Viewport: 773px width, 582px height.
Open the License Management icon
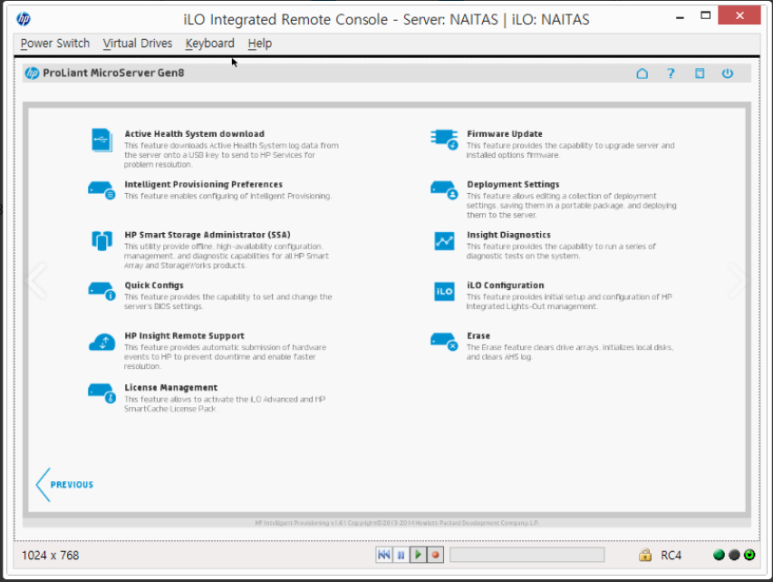(102, 393)
